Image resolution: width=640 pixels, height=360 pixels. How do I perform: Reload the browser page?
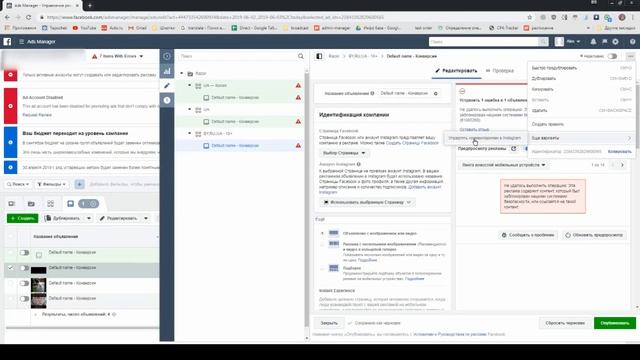29,17
